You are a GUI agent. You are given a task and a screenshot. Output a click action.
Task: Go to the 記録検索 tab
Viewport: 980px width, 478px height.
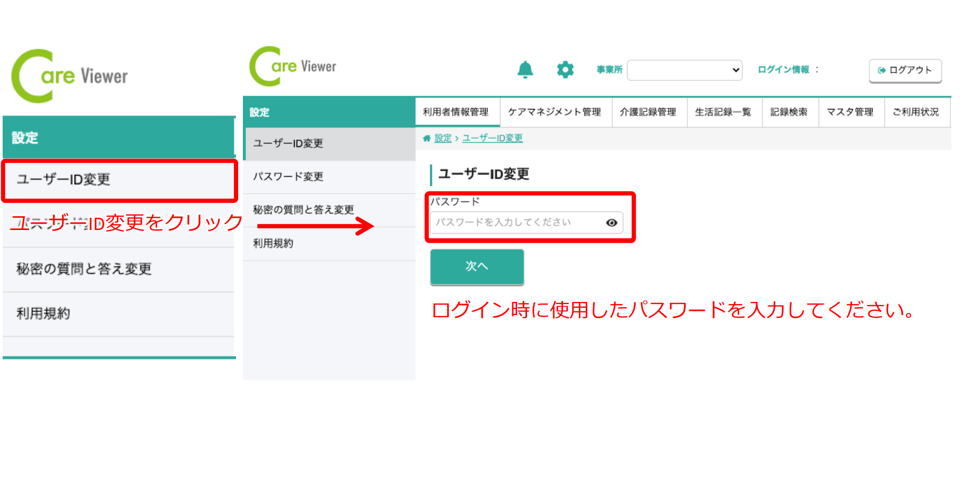pyautogui.click(x=789, y=112)
